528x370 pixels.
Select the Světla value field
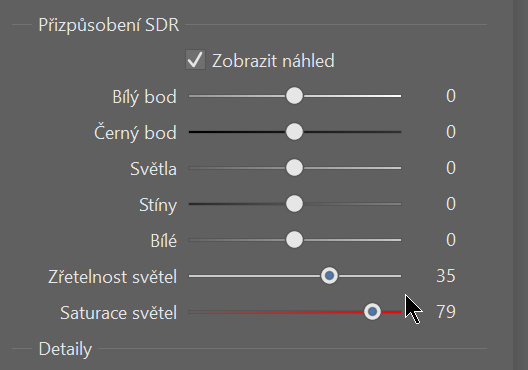451,168
